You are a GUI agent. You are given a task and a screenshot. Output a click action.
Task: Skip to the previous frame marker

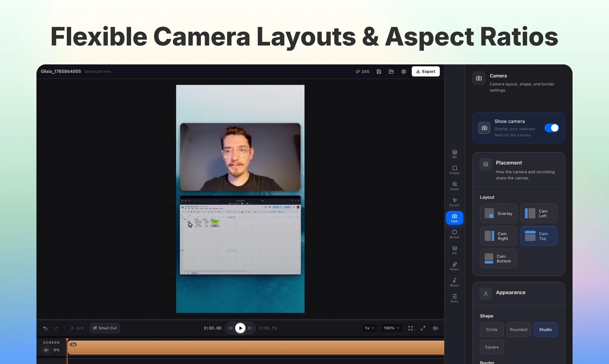230,328
